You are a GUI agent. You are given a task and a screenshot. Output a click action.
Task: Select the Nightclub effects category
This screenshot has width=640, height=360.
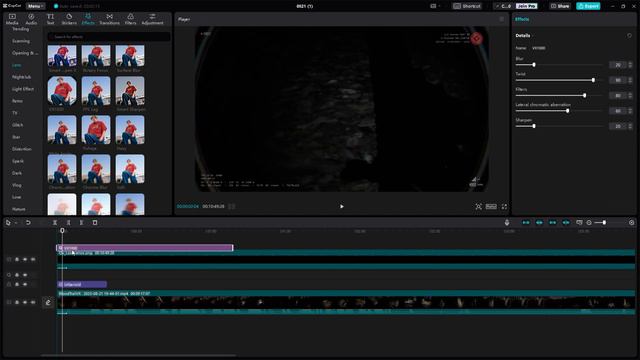point(22,77)
